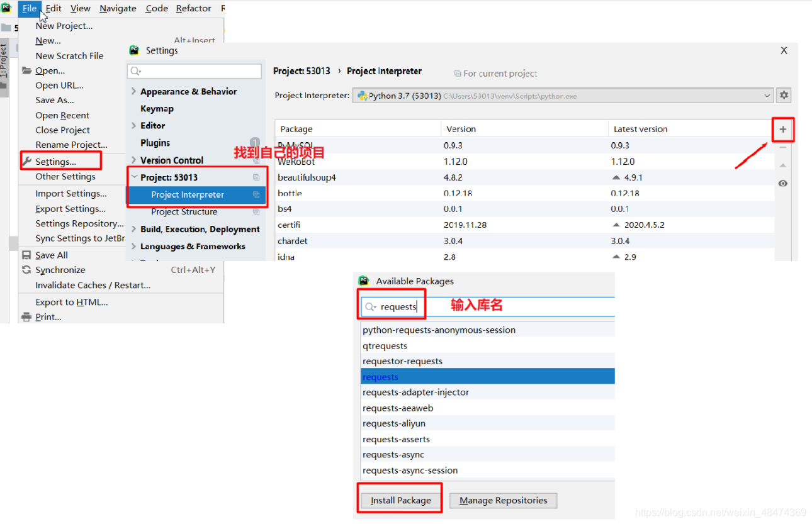
Task: Click the plus icon to add package
Action: tap(783, 130)
